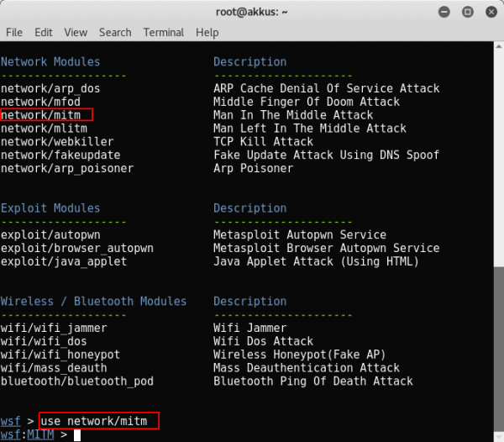Screen dimensions: 504x442
Task: Click the 'Wireless / Bluetooth Modules' heading
Action: tap(93, 301)
